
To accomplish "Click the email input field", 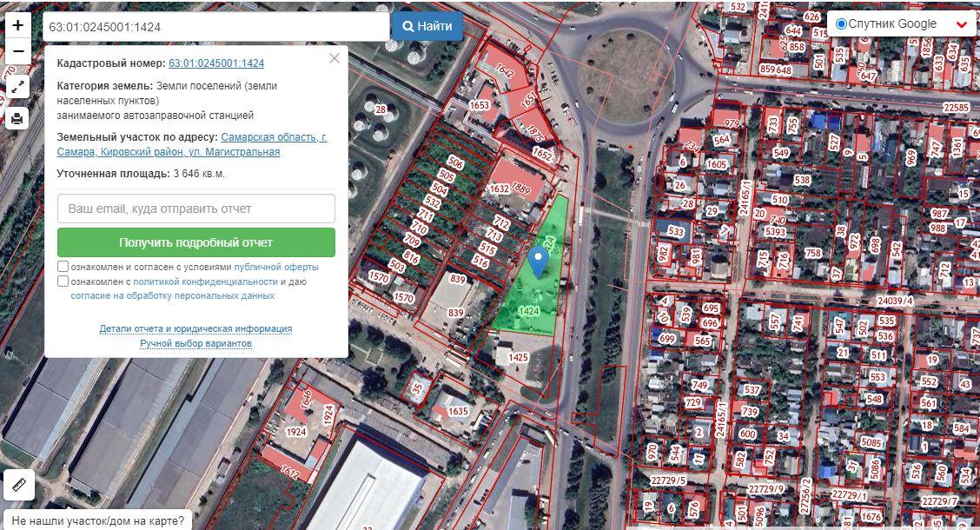I will coord(196,209).
